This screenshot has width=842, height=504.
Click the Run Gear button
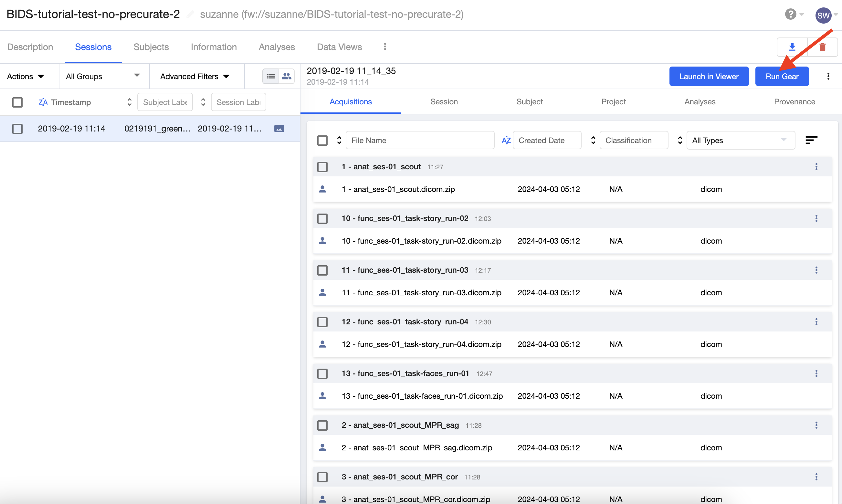(782, 76)
